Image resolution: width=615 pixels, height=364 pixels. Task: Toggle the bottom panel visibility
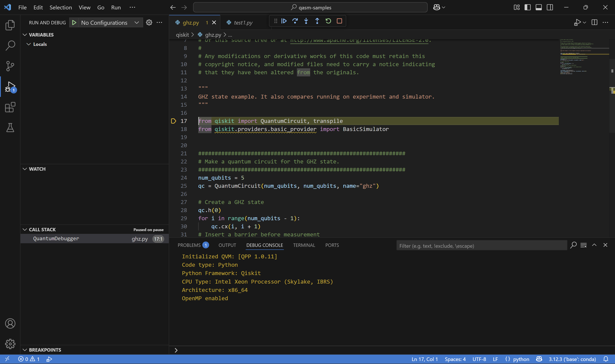click(539, 7)
